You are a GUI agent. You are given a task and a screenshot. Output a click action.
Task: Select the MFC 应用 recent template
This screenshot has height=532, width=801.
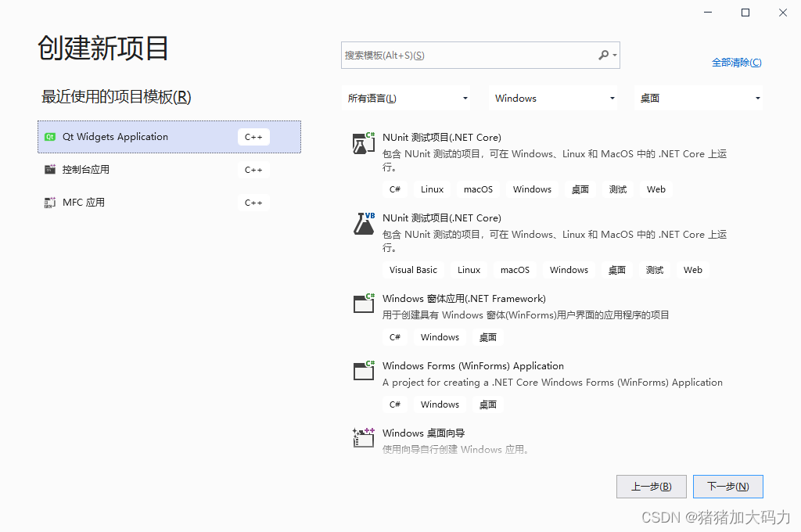(x=169, y=203)
